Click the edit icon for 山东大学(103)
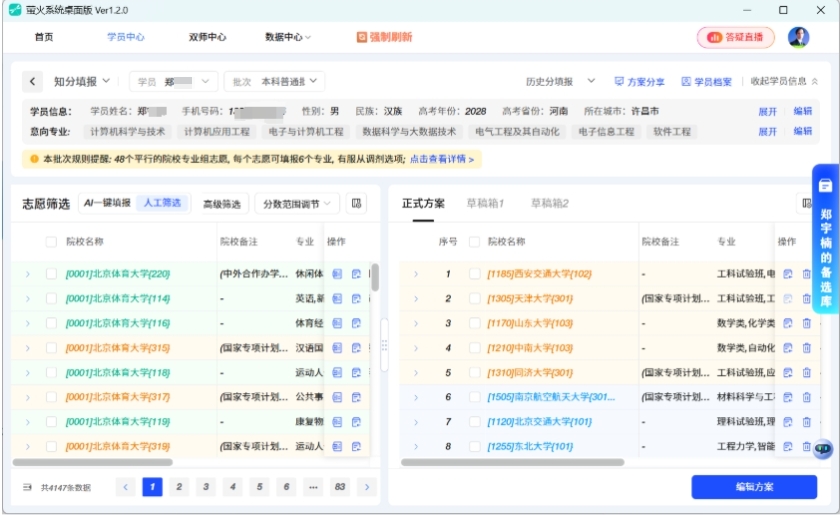Viewport: 840px width, 515px height. point(788,323)
